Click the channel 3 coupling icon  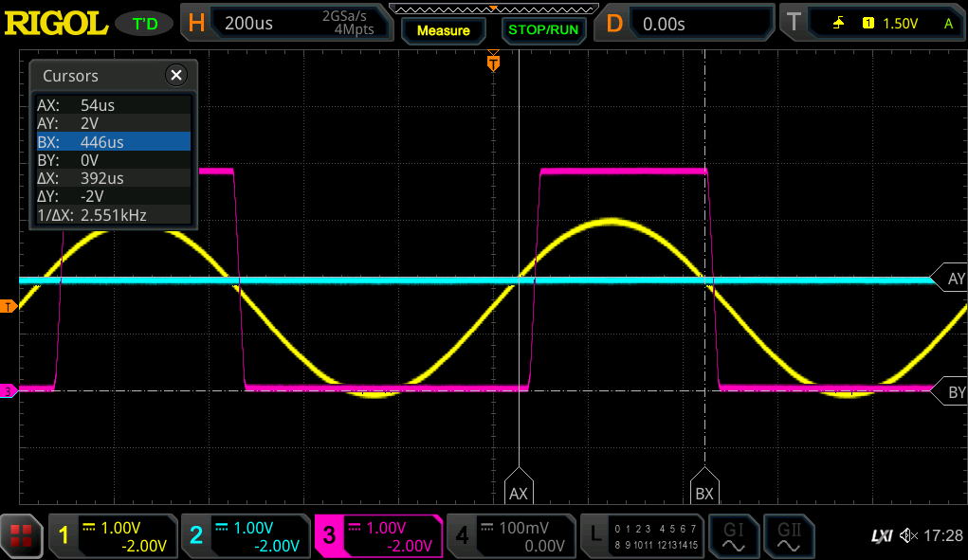click(x=355, y=528)
